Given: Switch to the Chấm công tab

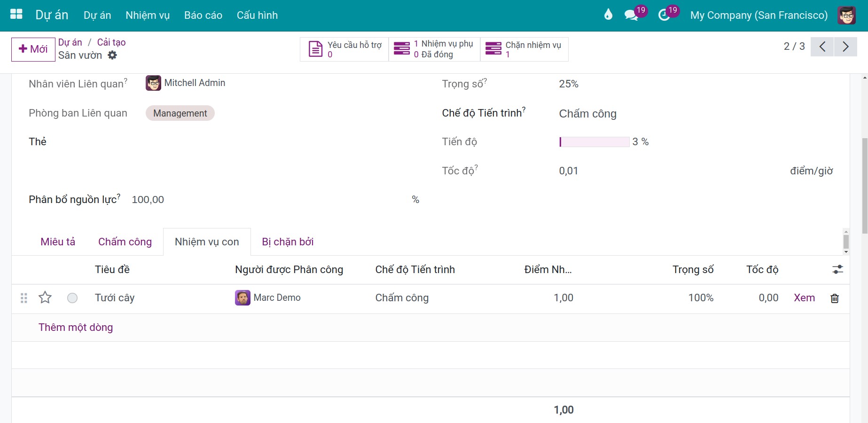Looking at the screenshot, I should (125, 242).
